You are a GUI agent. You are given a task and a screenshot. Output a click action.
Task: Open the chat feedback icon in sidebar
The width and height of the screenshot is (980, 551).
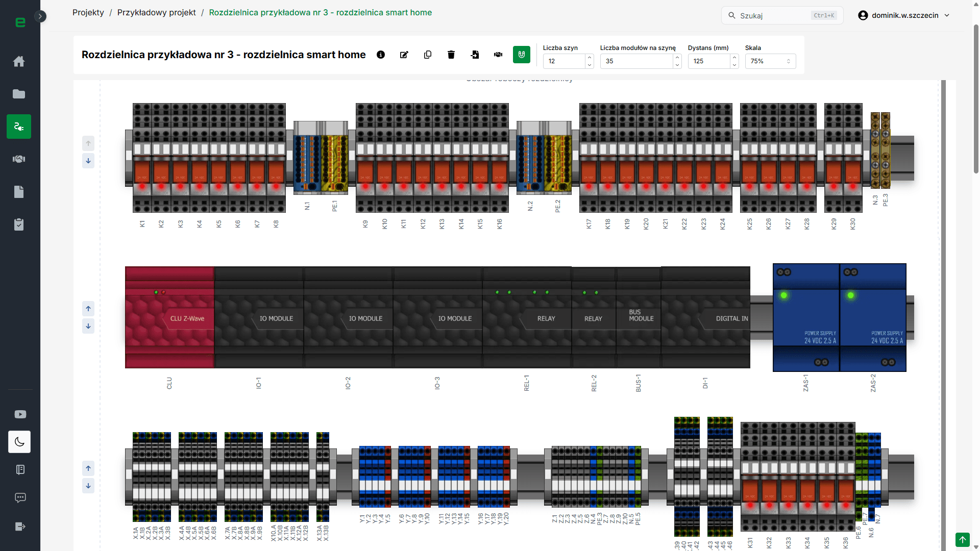20,497
